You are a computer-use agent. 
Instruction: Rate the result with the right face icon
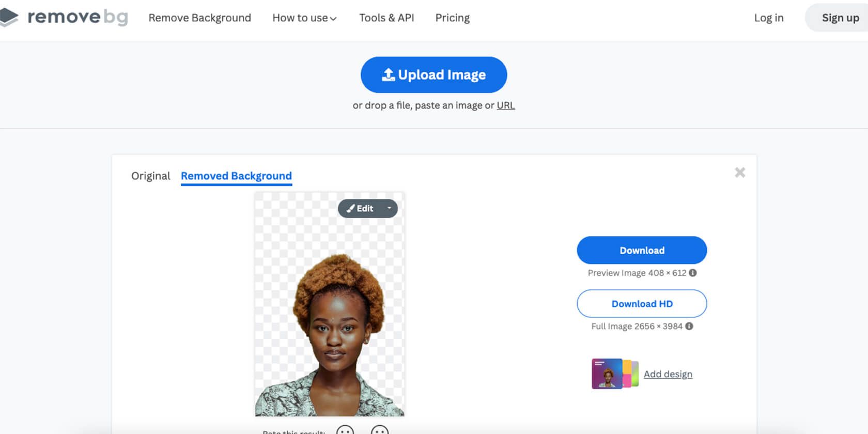(x=380, y=430)
